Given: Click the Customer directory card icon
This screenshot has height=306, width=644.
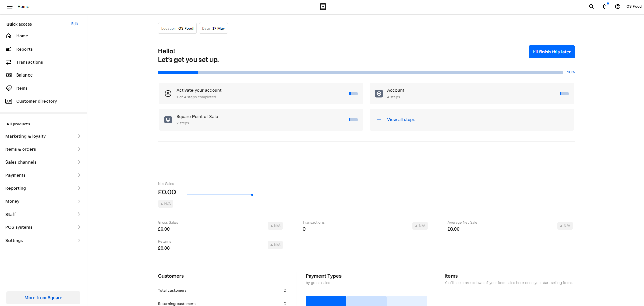Looking at the screenshot, I should click(9, 101).
